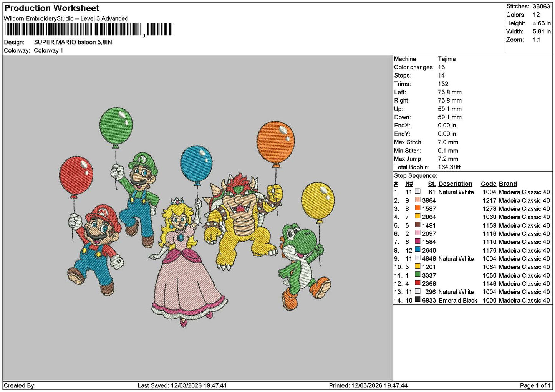This screenshot has height=392, width=555.
Task: Click the Total Bobbin value 164.38ft
Action: point(449,167)
